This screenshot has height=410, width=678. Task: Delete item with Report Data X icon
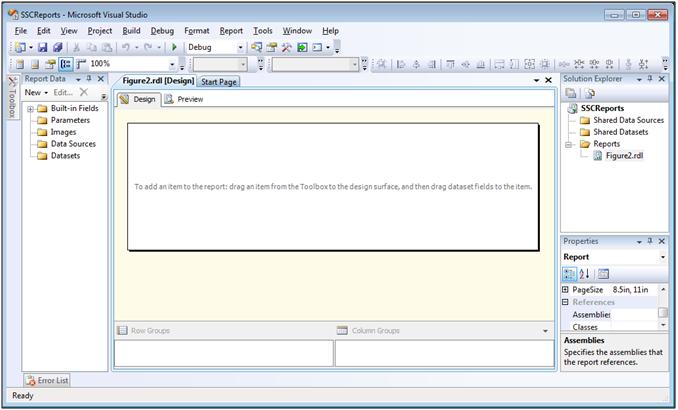(x=84, y=92)
